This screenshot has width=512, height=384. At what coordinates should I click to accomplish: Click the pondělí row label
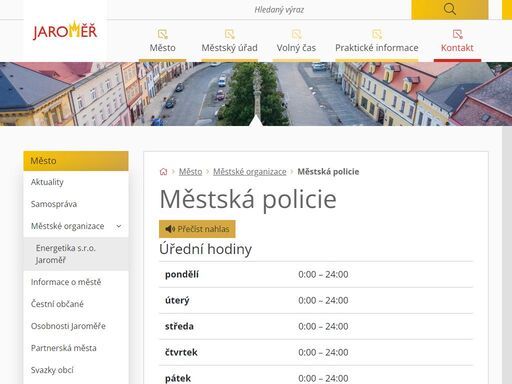point(182,274)
